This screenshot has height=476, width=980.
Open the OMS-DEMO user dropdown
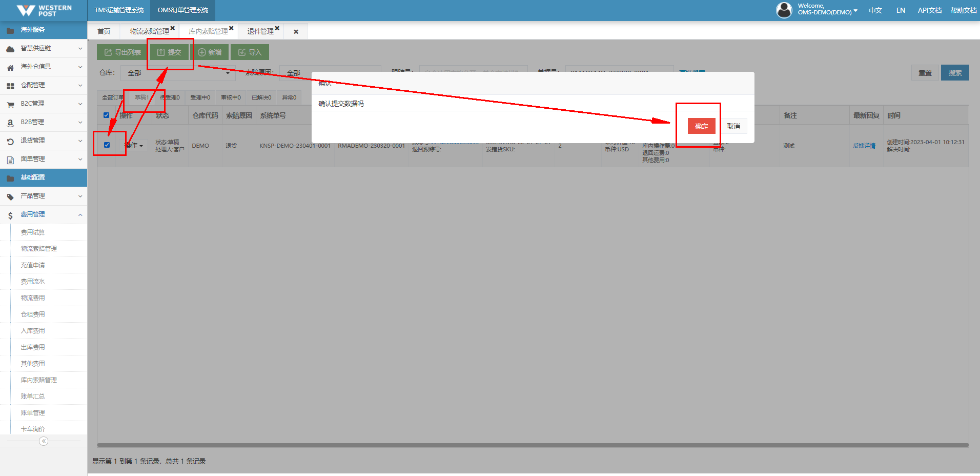(x=828, y=9)
